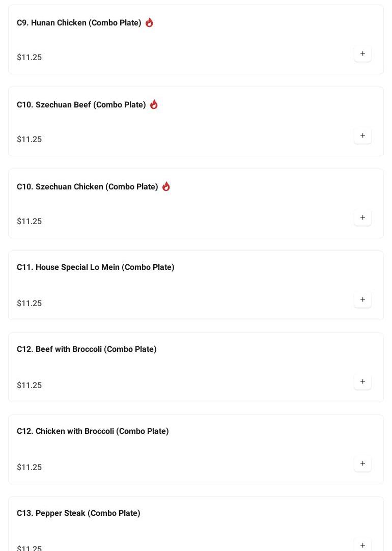Viewport: 392px width, 551px height.
Task: Click the $11.25 price of Lo Mein
Action: (x=30, y=304)
